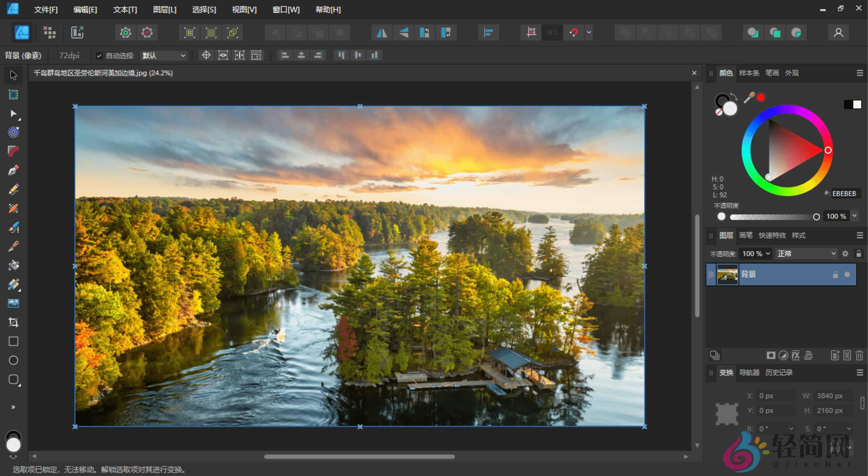Select the Ellipse shape tool

[x=13, y=360]
